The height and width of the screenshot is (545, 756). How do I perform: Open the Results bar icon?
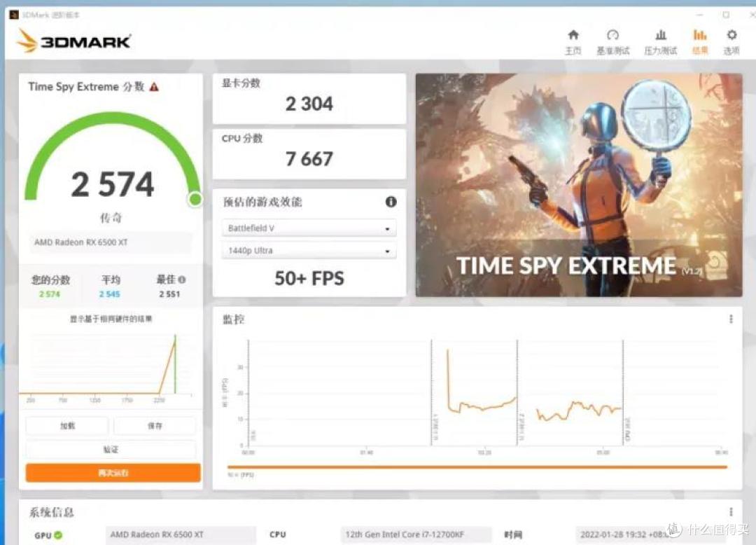699,35
